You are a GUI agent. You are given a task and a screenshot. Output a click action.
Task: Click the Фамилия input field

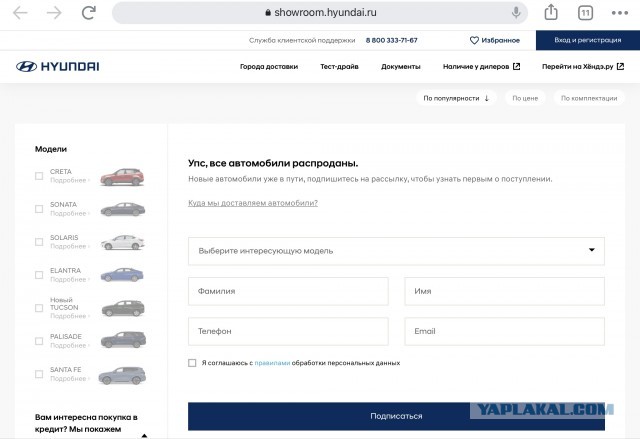pos(288,291)
